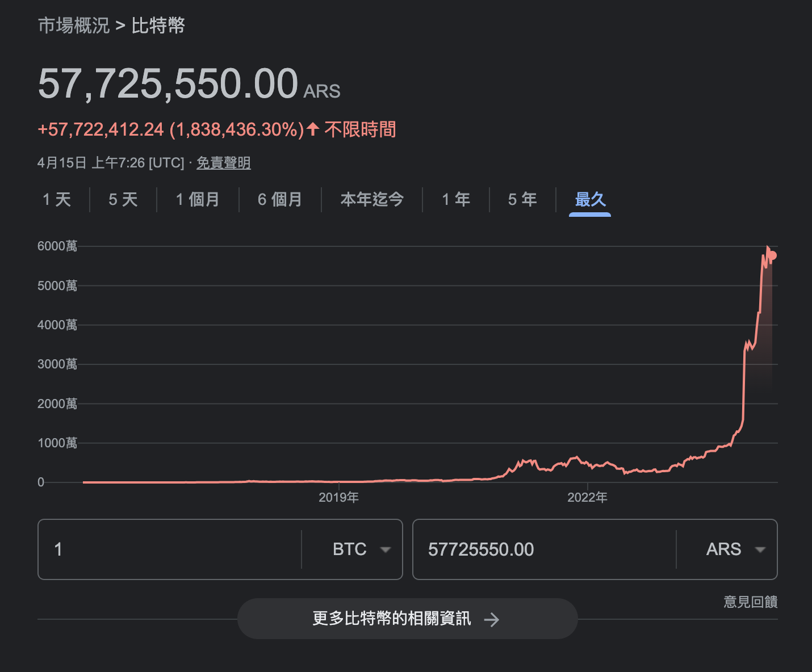Open the 免責聲明 disclaimer link
The image size is (812, 672).
pos(223,163)
